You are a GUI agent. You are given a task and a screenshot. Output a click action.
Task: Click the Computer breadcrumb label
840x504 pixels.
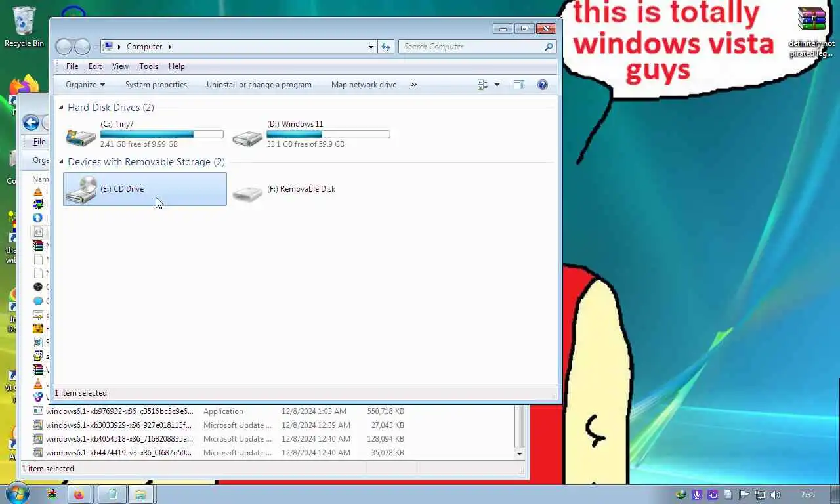point(144,47)
